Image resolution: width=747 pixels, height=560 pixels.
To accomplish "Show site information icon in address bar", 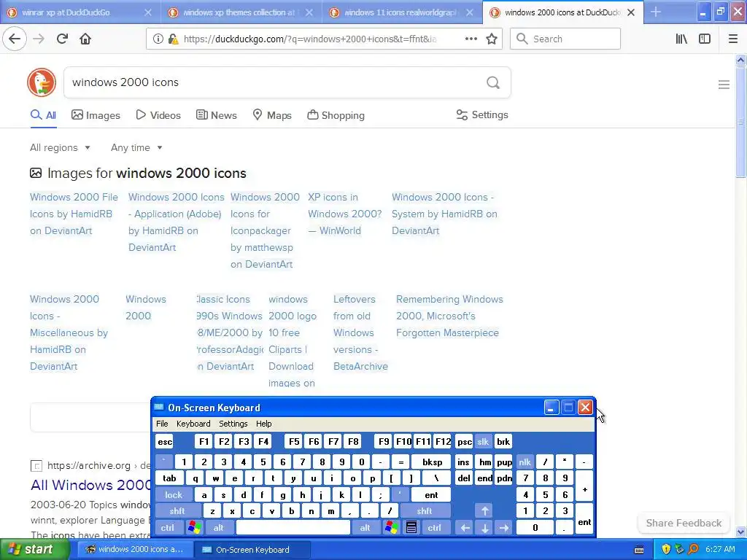I will 158,39.
